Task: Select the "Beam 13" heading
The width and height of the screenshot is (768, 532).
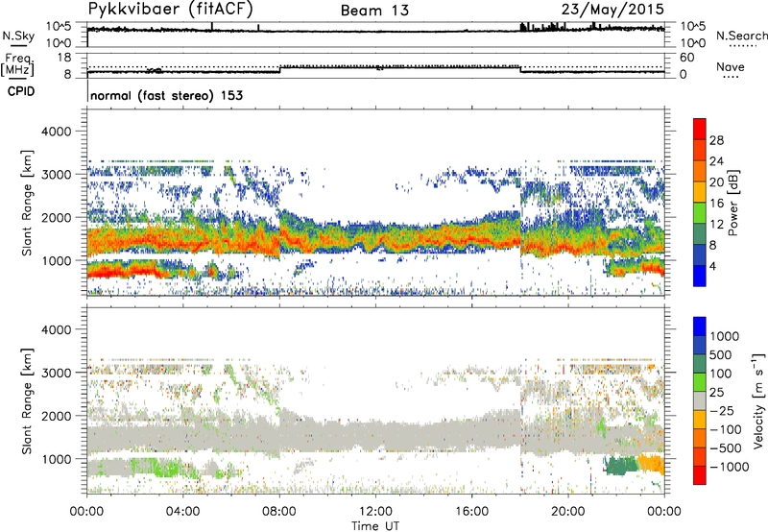Action: click(x=375, y=11)
